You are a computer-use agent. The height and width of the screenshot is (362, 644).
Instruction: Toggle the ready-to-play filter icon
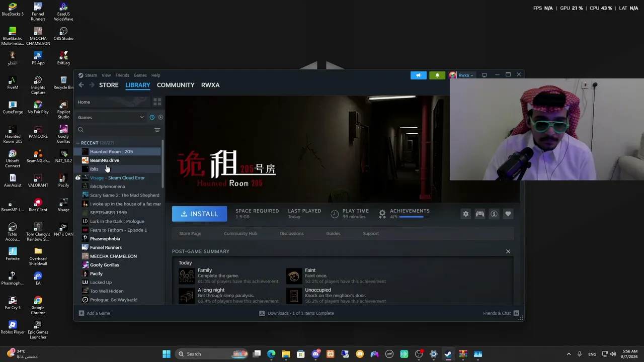160,117
